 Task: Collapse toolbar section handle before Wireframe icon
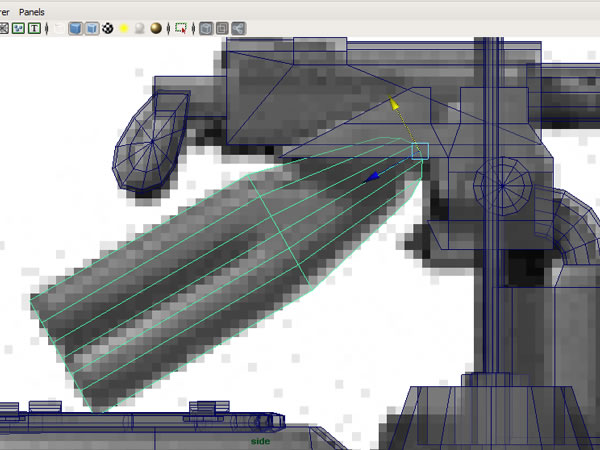click(47, 28)
